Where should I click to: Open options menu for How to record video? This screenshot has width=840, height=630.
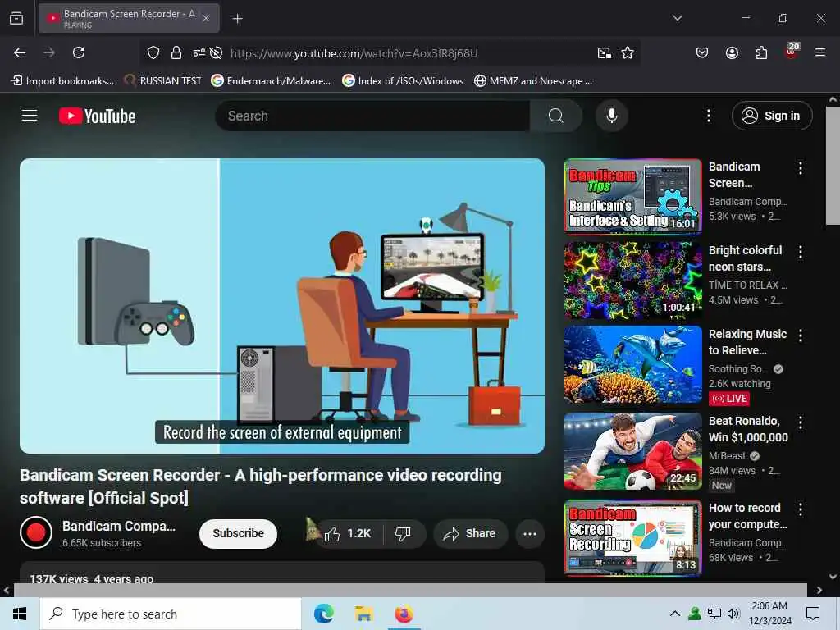tap(801, 509)
